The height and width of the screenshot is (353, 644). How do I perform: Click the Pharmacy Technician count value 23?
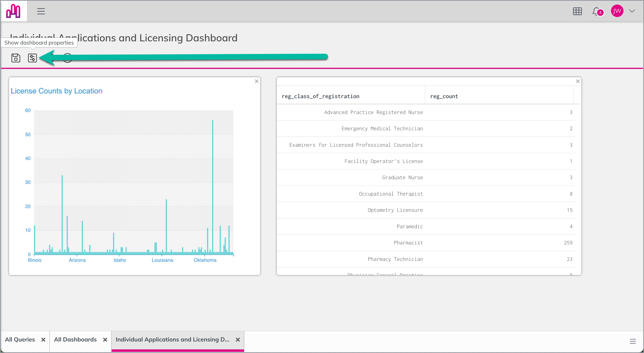coord(570,259)
